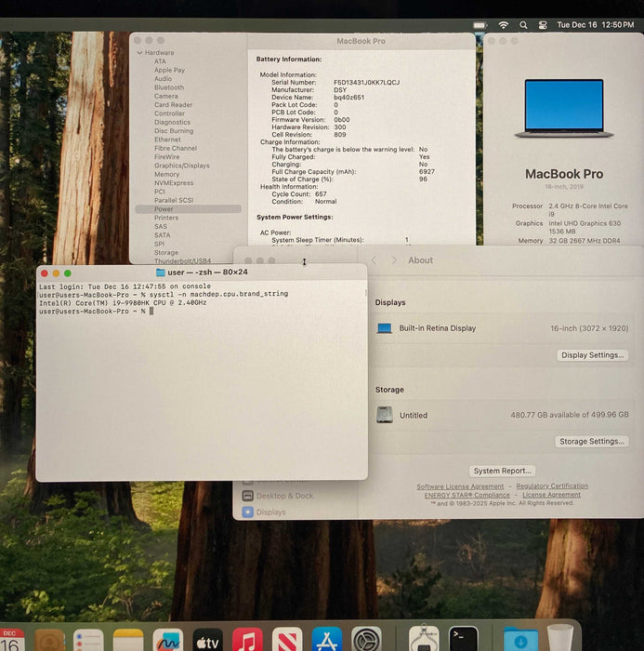Click the folder icon in Terminal title bar
The image size is (644, 651).
(x=160, y=272)
